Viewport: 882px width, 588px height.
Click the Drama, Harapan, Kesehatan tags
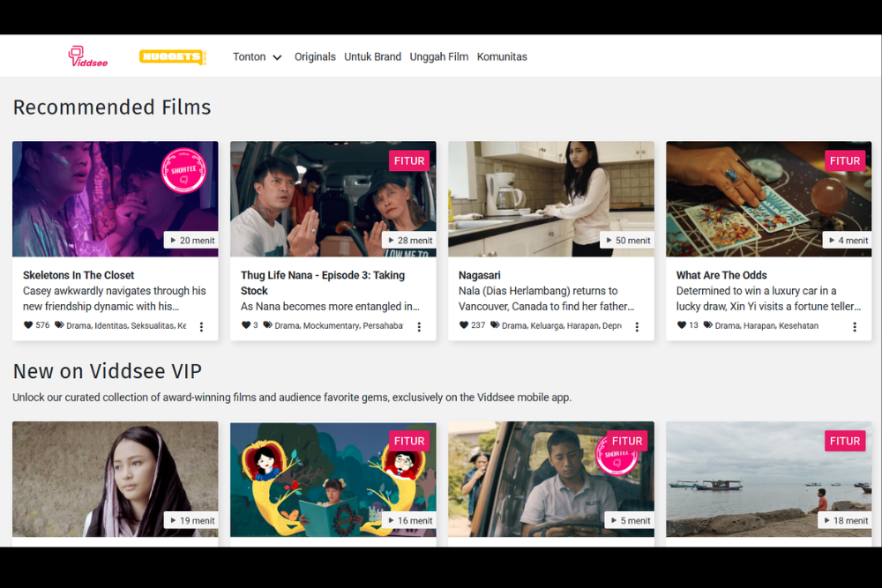coord(766,325)
